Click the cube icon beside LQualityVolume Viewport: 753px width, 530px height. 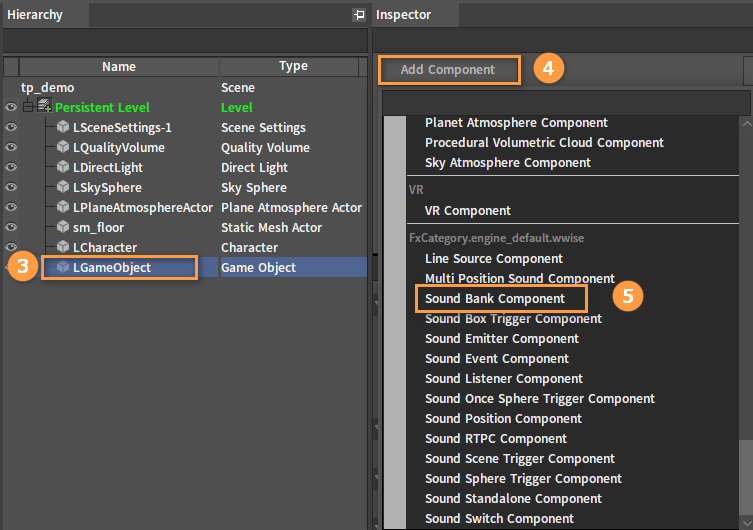[63, 147]
